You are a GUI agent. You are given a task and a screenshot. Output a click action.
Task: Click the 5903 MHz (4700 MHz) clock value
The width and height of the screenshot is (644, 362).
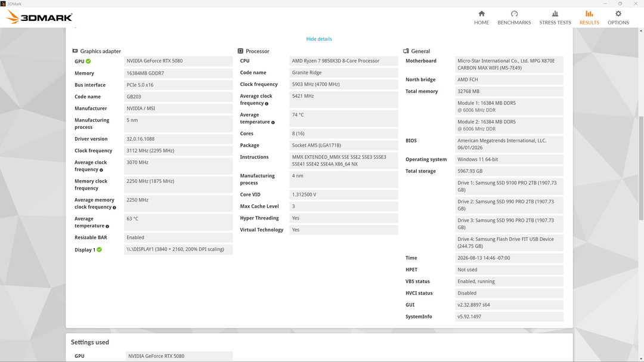coord(344,84)
